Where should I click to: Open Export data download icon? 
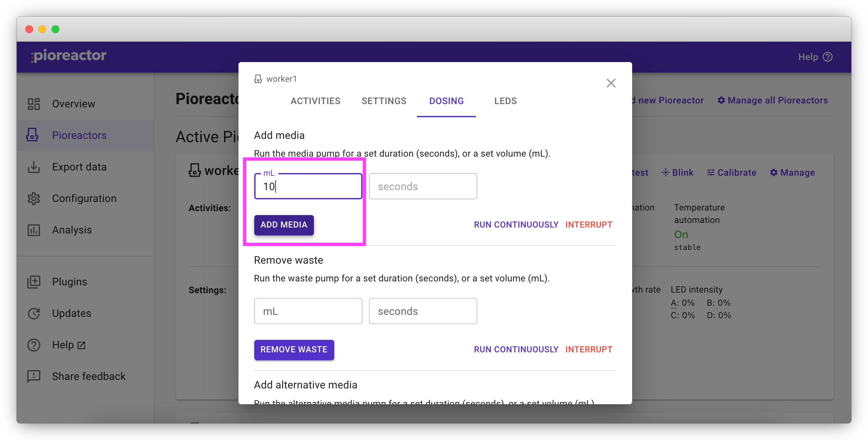[34, 167]
